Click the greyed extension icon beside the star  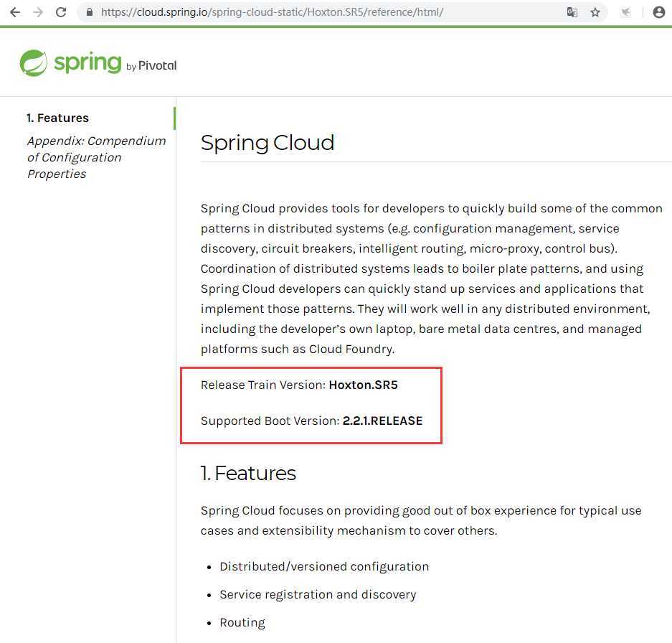(625, 12)
